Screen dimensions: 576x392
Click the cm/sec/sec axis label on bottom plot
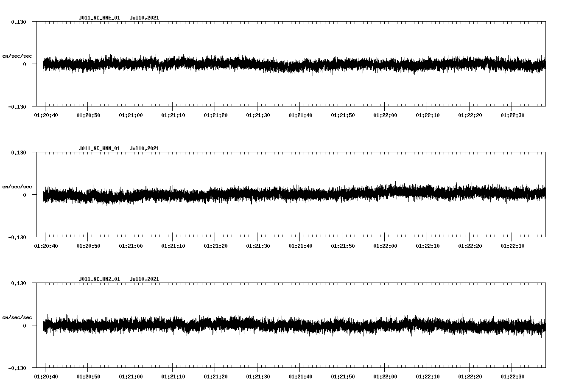click(x=17, y=316)
